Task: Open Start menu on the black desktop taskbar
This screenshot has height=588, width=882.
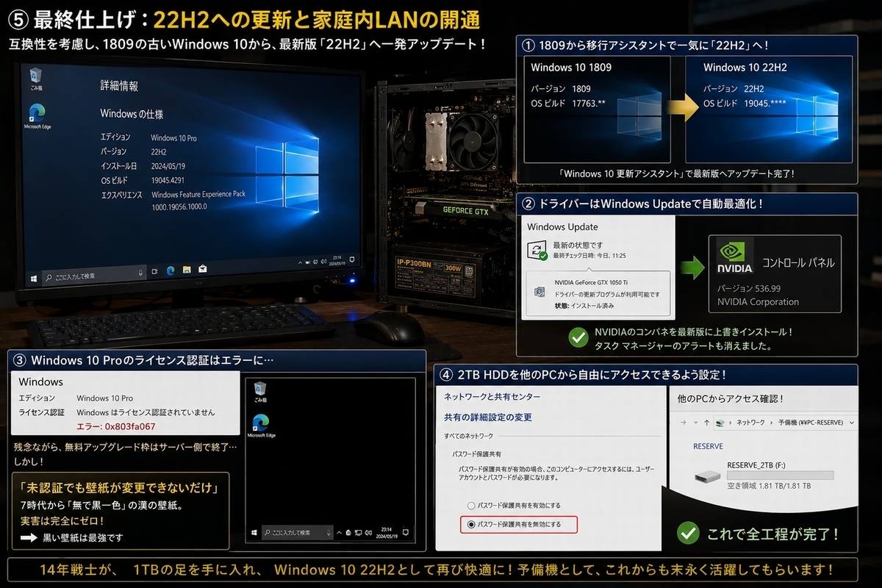Action: tap(254, 533)
